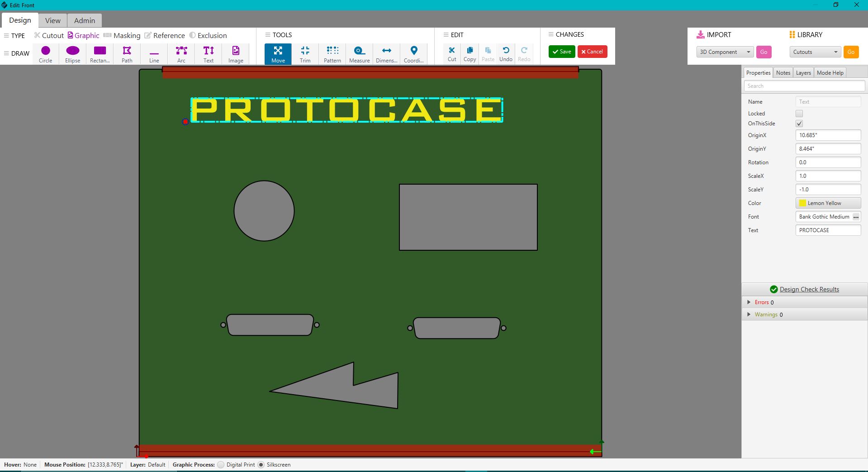Select the Ellipse draw tool
The image size is (868, 472).
tap(73, 54)
